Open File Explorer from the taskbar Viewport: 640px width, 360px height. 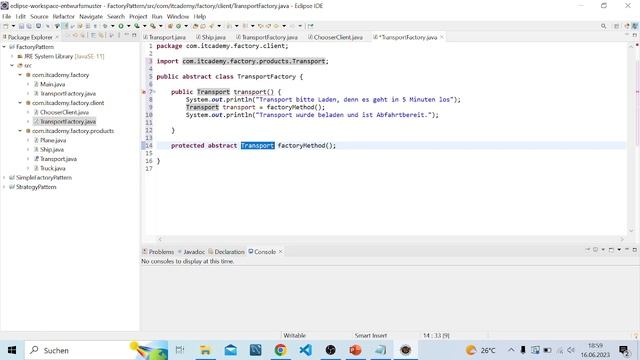click(x=205, y=350)
